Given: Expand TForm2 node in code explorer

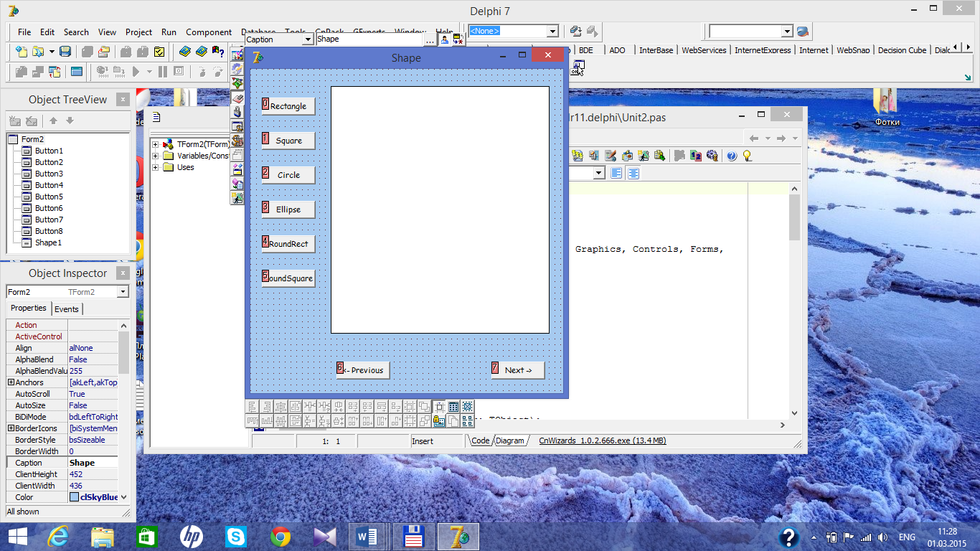Looking at the screenshot, I should point(155,144).
